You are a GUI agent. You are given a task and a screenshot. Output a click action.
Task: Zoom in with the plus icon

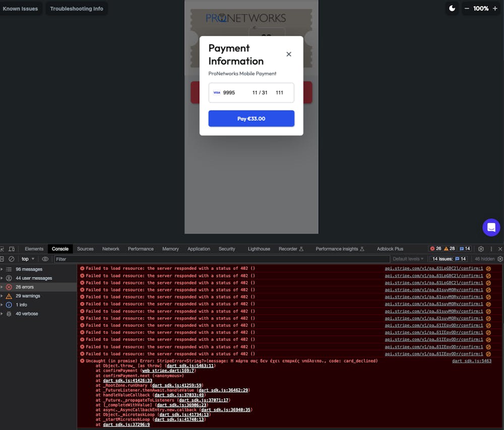click(x=495, y=9)
